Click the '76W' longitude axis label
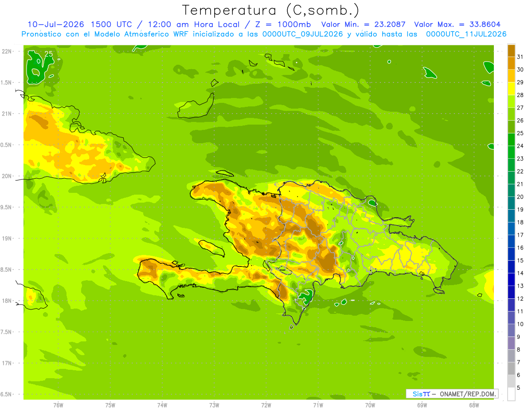The width and height of the screenshot is (532, 411). coord(58,405)
